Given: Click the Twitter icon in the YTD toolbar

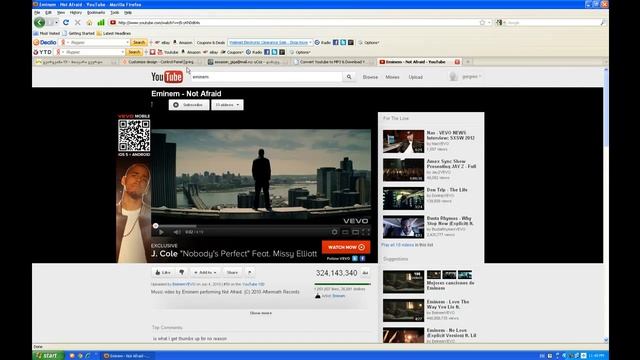Looking at the screenshot, I should click(274, 52).
